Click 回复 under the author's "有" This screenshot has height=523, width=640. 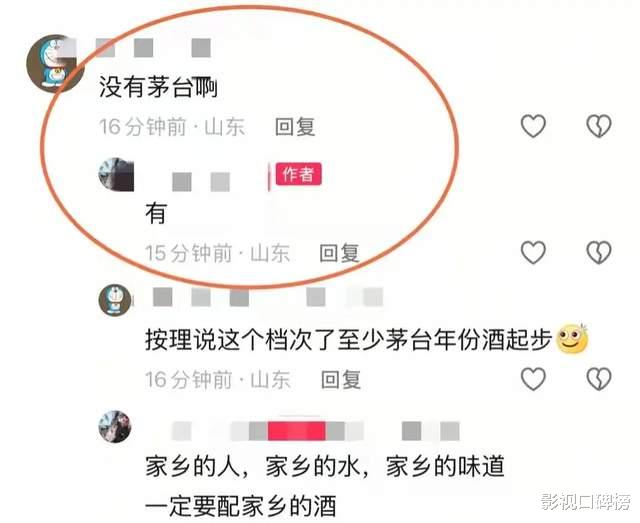point(339,253)
